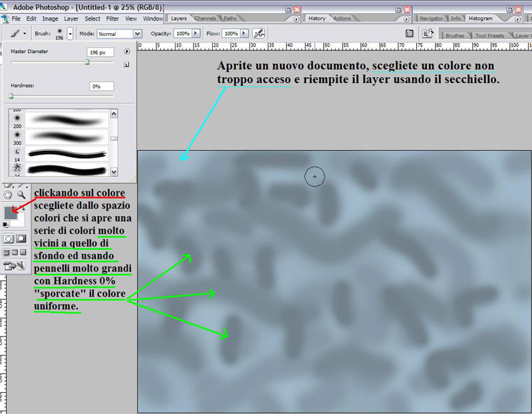Click the Opacity value field
This screenshot has height=414, width=532.
[182, 34]
